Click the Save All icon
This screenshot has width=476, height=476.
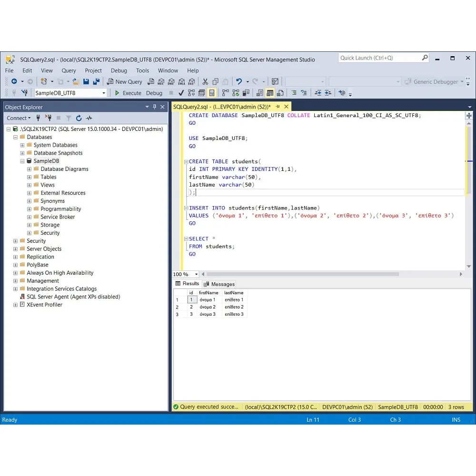[96, 81]
